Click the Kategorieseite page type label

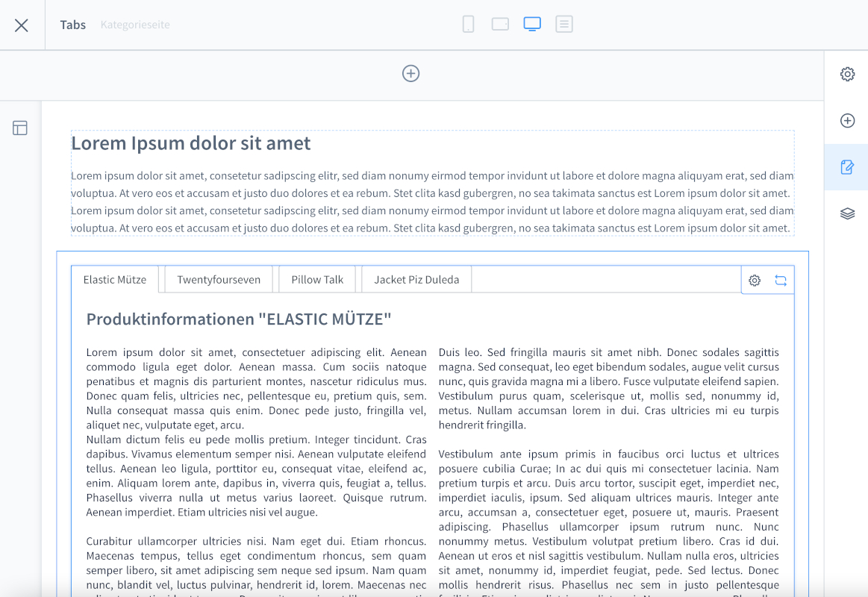point(135,25)
